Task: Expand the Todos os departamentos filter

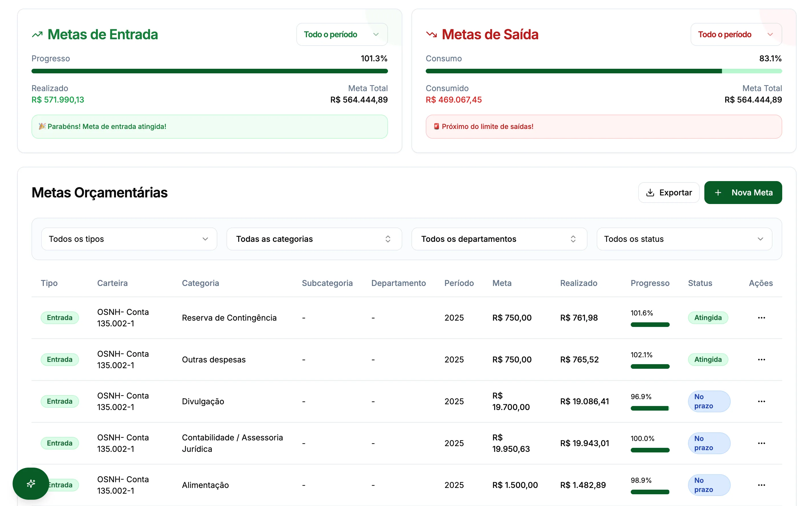Action: (499, 239)
